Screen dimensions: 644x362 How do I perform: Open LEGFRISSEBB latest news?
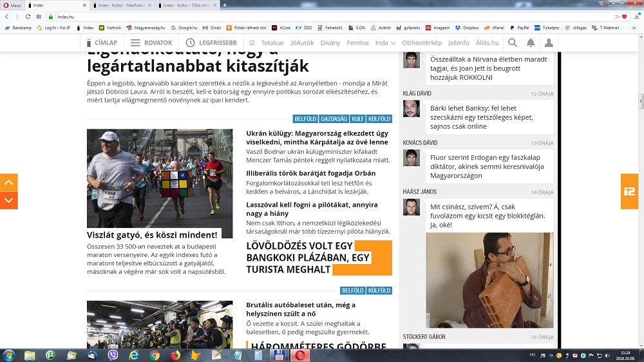coord(211,43)
